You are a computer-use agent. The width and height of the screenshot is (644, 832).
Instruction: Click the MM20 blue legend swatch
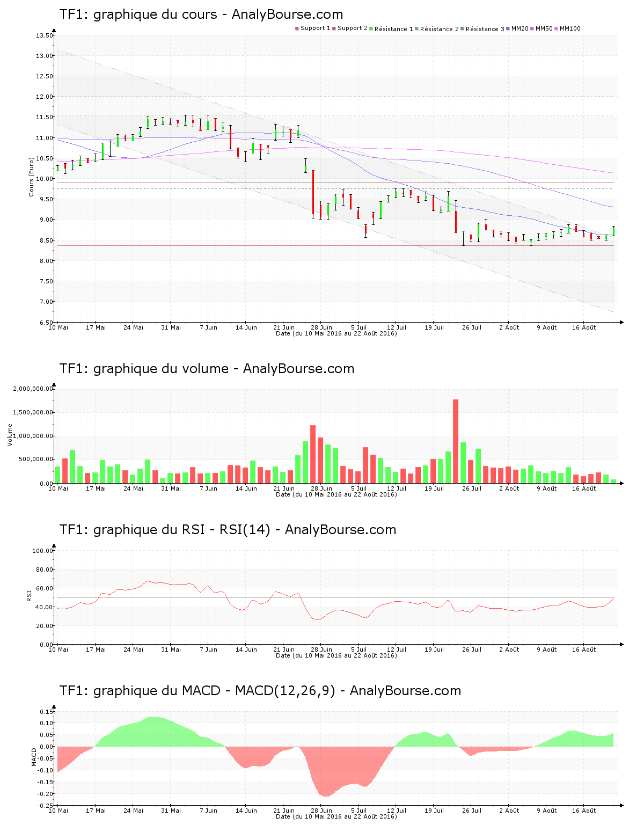coord(508,28)
